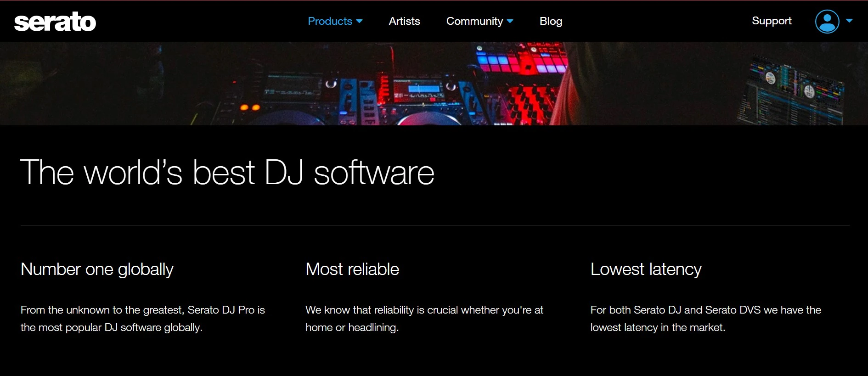Expand the account dropdown arrow beside avatar
Screen dimensions: 868x376
[x=849, y=21]
